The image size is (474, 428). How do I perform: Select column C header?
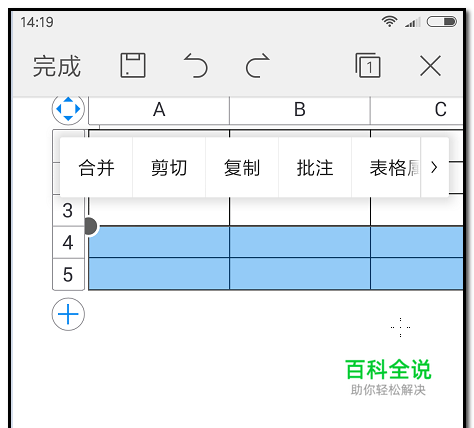pos(417,110)
